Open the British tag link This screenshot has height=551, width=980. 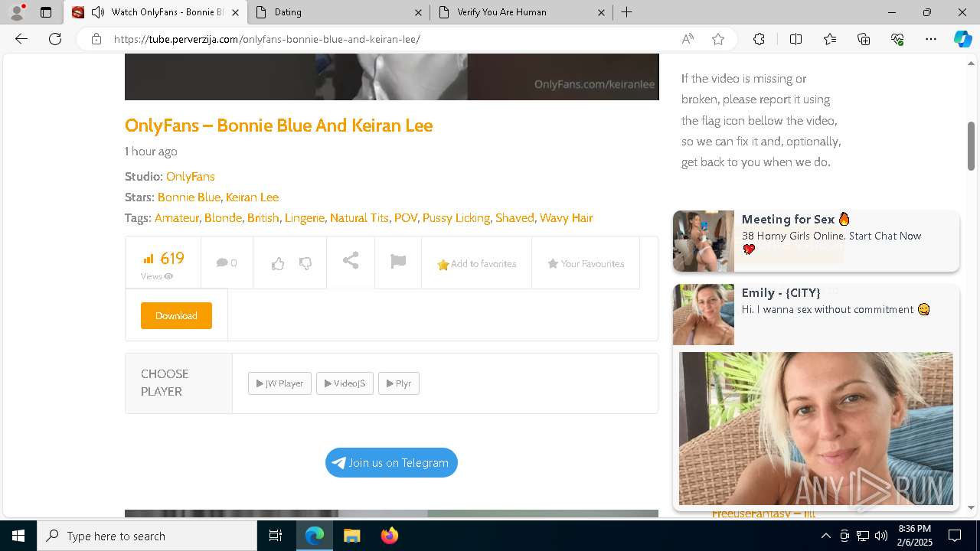(x=263, y=217)
